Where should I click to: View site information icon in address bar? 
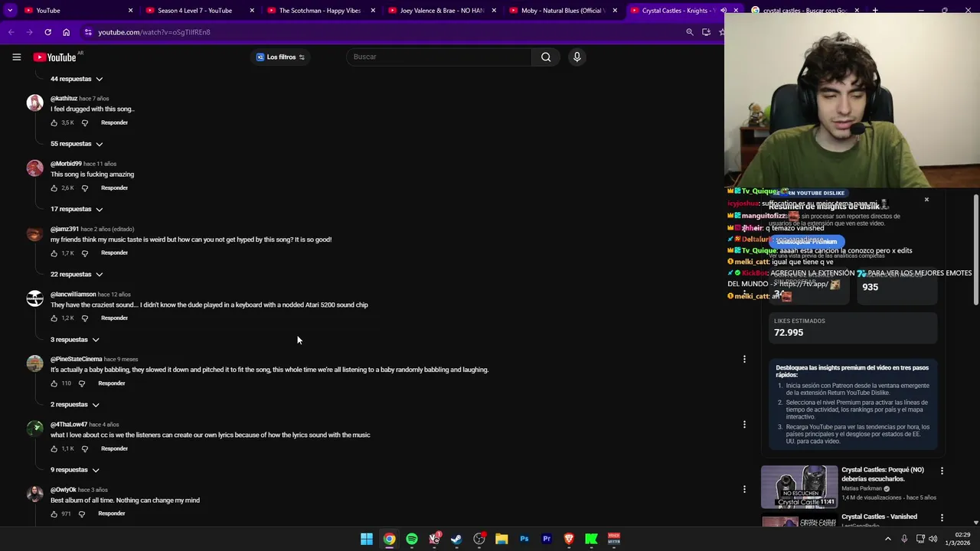[x=88, y=32]
